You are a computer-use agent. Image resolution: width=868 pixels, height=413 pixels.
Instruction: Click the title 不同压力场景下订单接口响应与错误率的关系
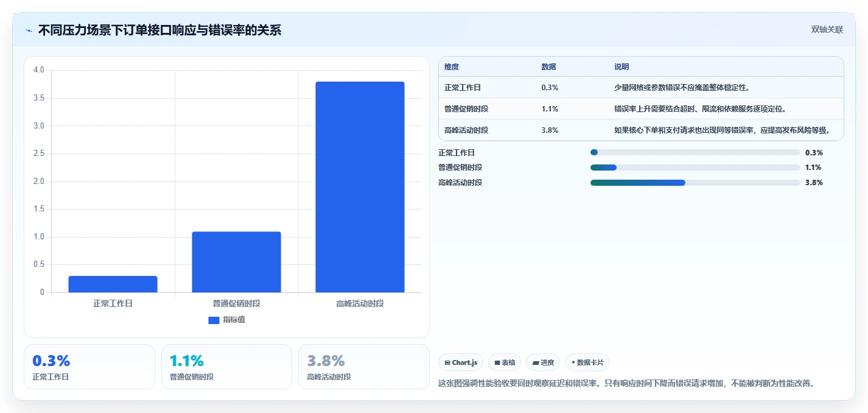159,30
